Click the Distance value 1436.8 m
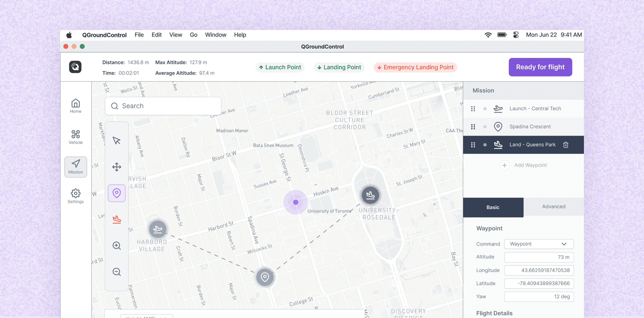The height and width of the screenshot is (318, 644). 138,62
